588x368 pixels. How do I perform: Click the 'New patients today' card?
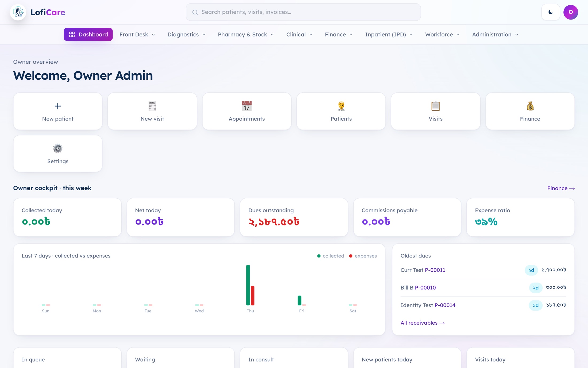click(407, 358)
